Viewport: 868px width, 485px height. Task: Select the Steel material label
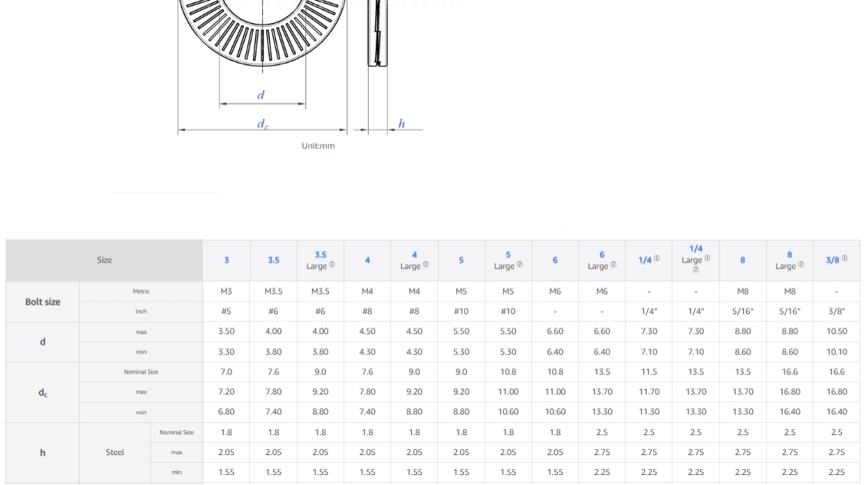coord(115,453)
